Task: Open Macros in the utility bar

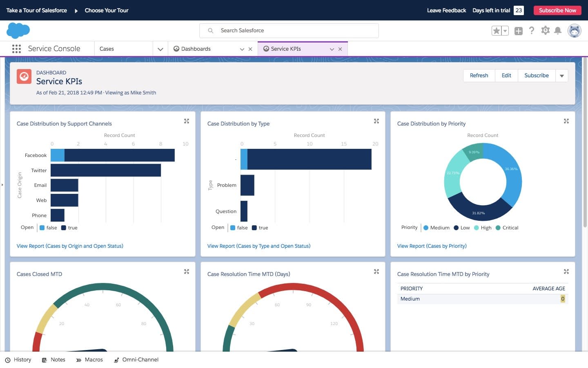Action: [x=90, y=360]
